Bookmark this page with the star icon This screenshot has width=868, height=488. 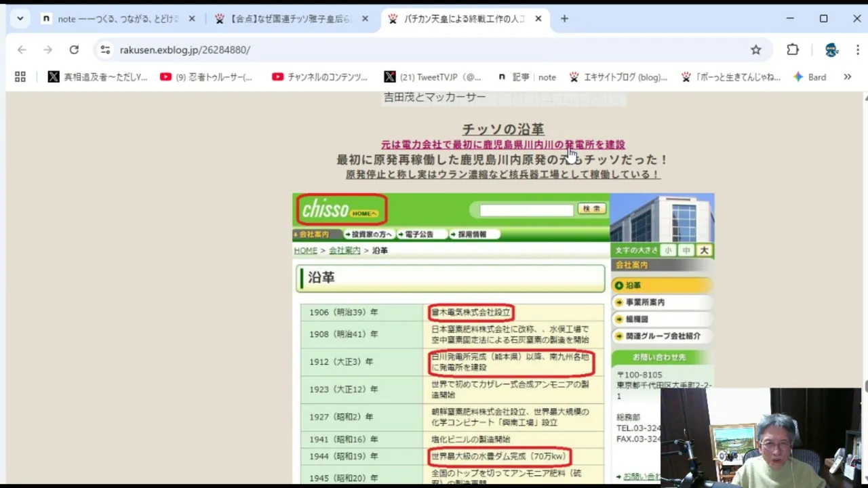point(756,49)
